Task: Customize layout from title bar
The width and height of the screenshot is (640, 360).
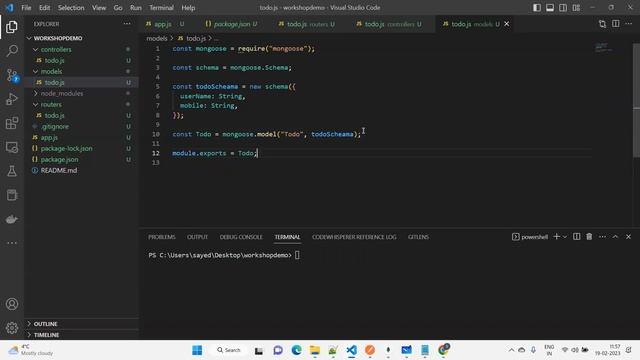Action: [x=576, y=7]
